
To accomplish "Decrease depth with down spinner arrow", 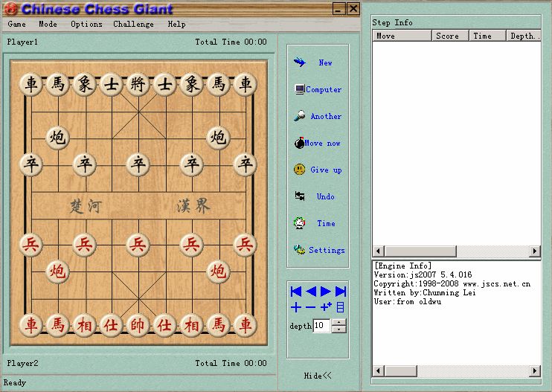I will click(x=338, y=329).
